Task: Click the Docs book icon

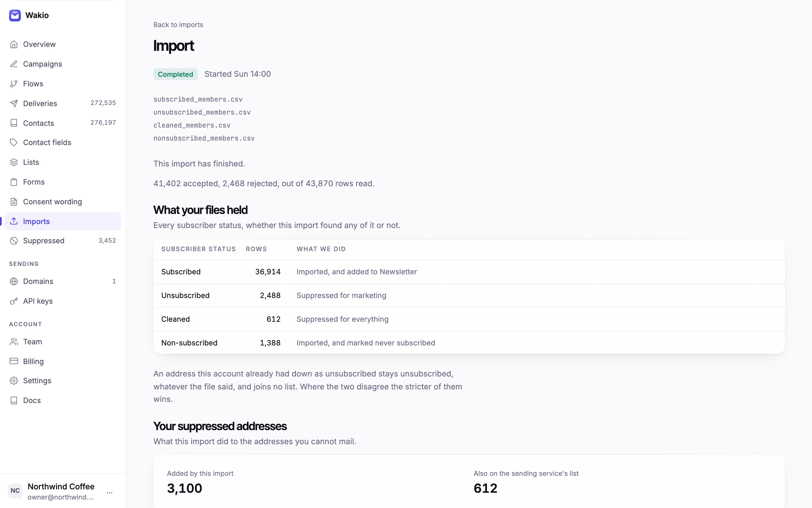Action: (14, 400)
